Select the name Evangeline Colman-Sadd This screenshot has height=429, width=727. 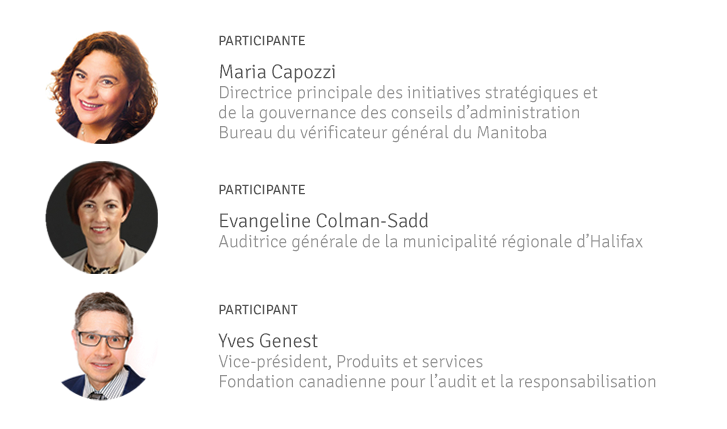321,221
